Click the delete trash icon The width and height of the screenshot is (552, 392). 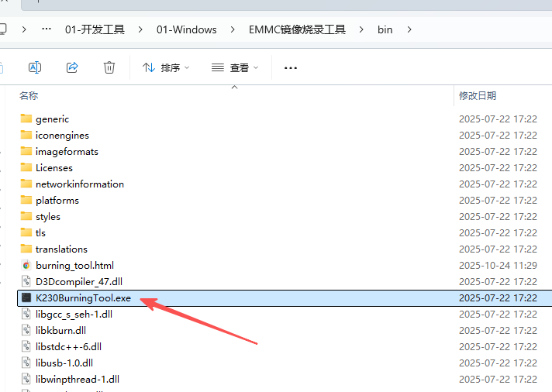[x=109, y=68]
